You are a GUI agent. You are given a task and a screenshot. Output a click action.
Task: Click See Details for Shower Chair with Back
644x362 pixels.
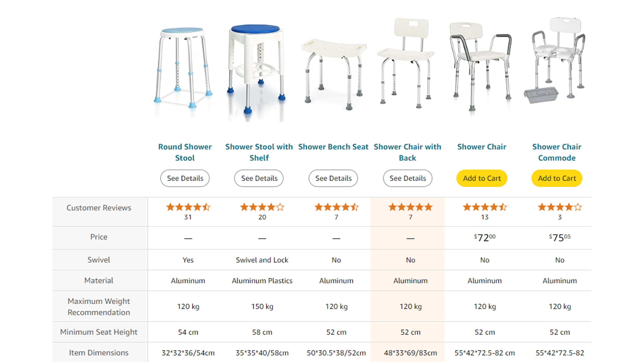[407, 178]
